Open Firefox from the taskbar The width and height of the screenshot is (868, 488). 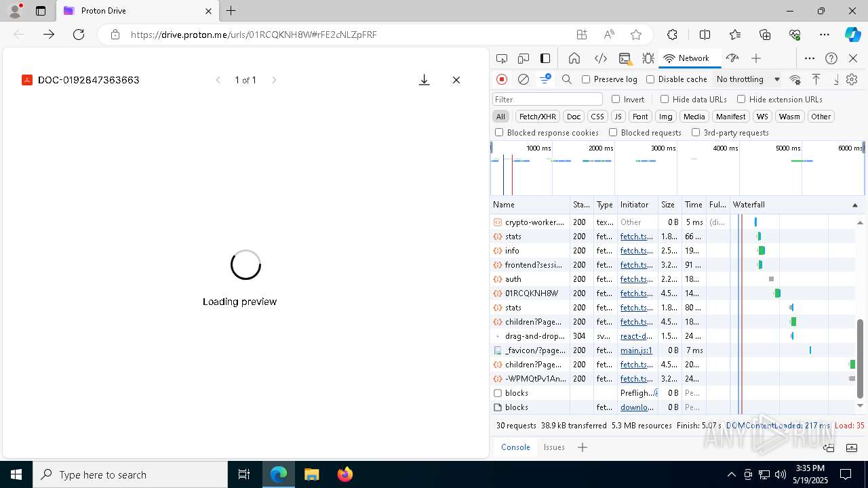coord(345,474)
